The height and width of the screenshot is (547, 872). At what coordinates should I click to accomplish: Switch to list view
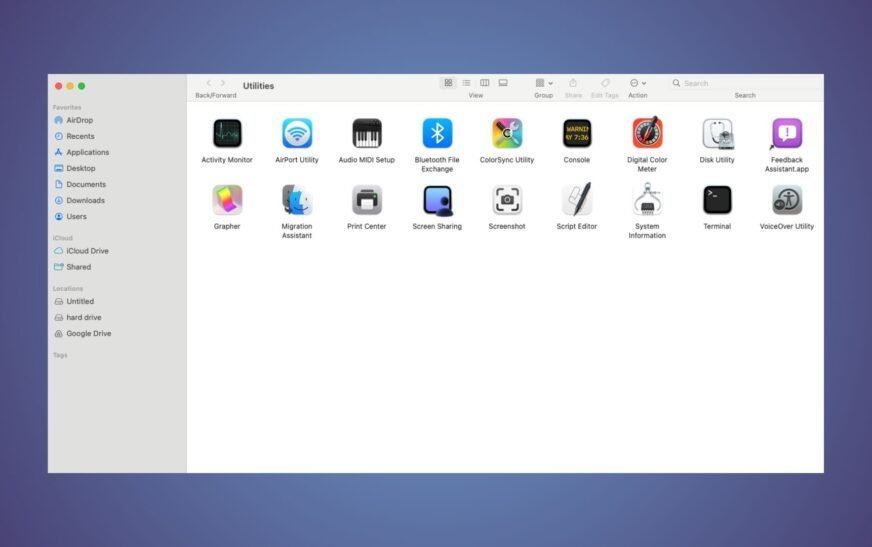[x=466, y=83]
